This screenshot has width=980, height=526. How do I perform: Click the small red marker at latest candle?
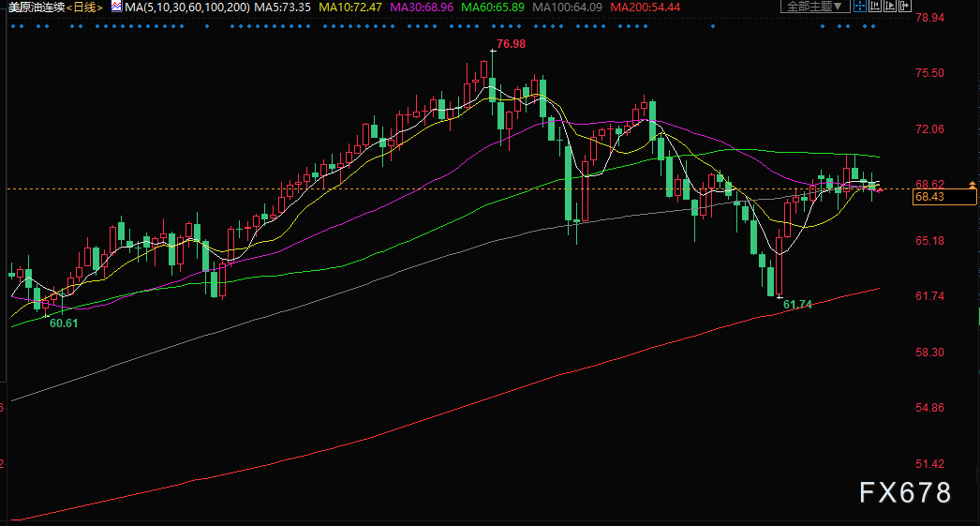(879, 189)
